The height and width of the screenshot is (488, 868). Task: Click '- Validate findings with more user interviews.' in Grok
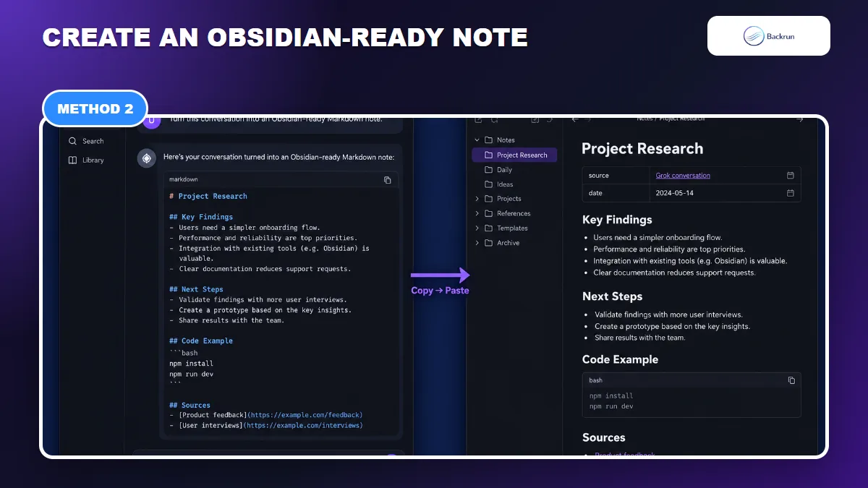point(258,299)
